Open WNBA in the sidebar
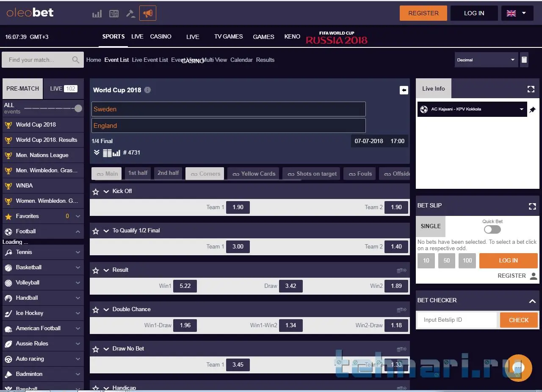Image resolution: width=542 pixels, height=392 pixels. coord(43,186)
